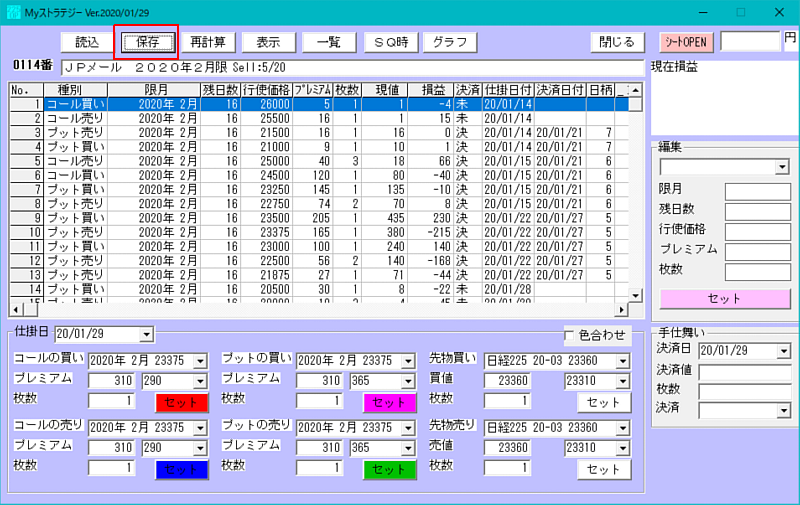This screenshot has width=800, height=505.
Task: Click the 読込 (load) button
Action: (x=87, y=42)
